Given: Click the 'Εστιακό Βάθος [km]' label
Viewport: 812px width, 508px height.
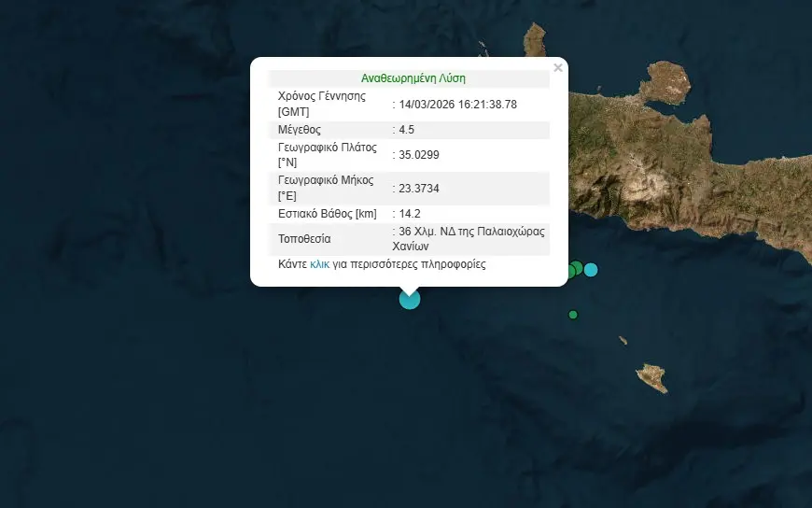Looking at the screenshot, I should (328, 214).
